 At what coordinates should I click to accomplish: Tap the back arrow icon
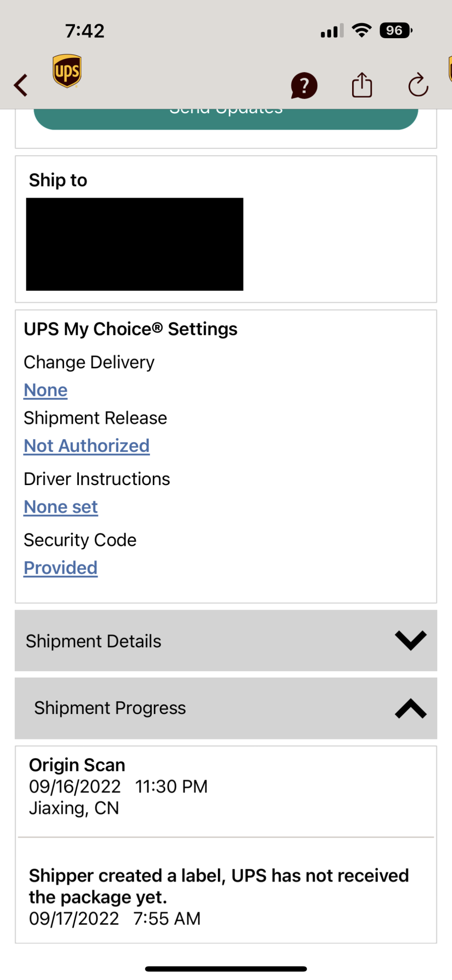(x=21, y=85)
